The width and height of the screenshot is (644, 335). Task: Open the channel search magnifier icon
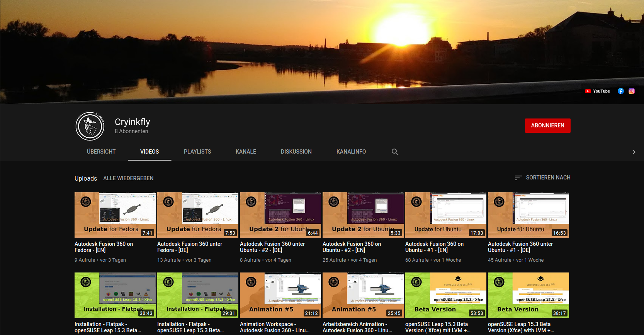[395, 152]
